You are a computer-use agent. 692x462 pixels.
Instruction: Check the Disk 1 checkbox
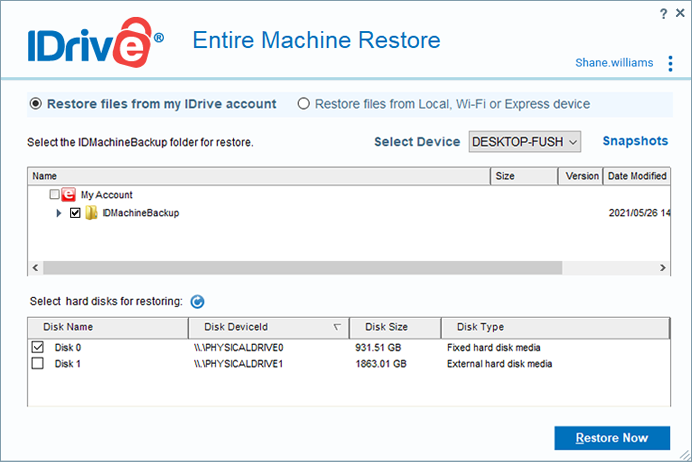38,364
